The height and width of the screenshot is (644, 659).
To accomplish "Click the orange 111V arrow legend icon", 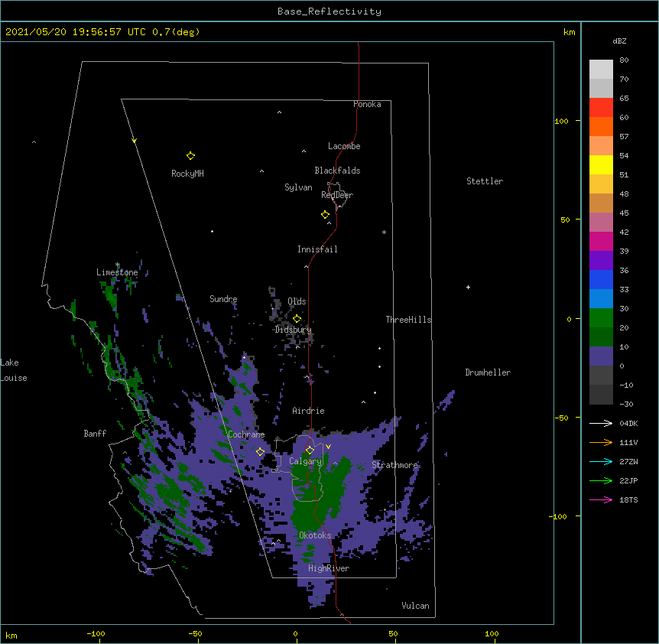I will (601, 442).
